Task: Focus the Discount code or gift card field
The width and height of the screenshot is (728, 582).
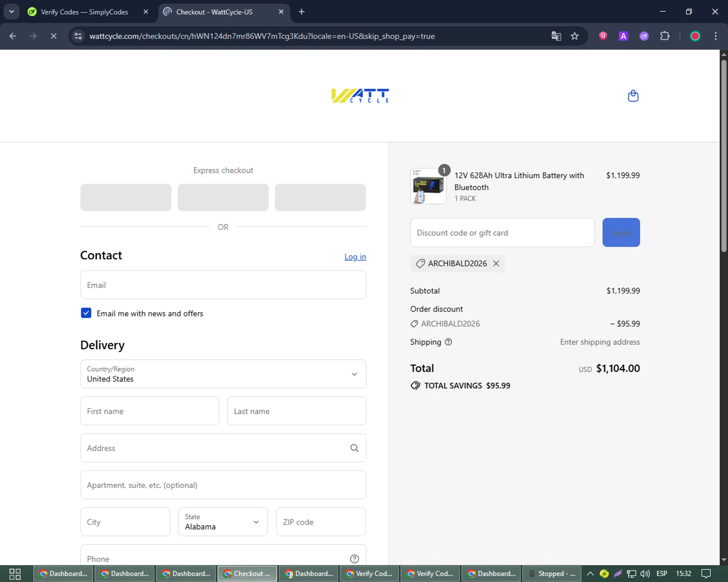Action: [502, 232]
